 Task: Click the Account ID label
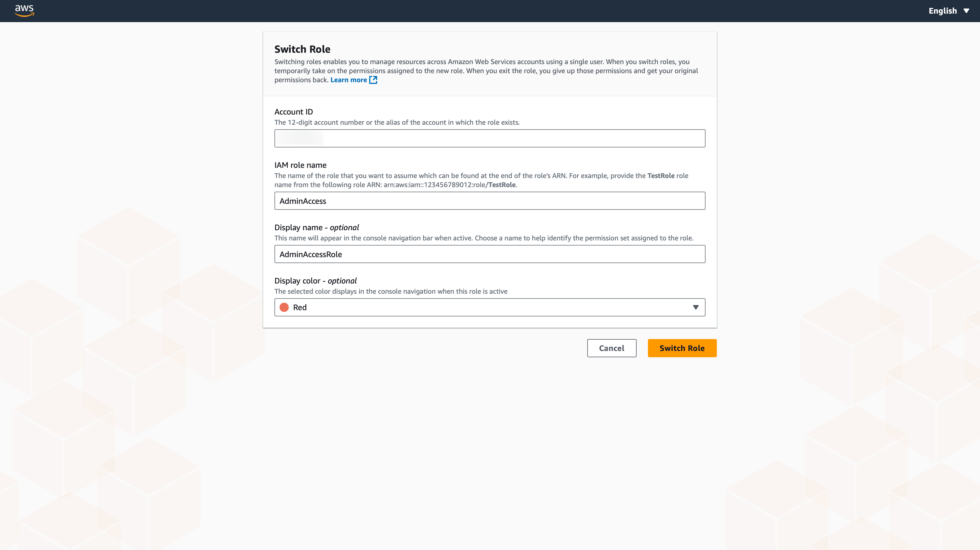coord(293,112)
